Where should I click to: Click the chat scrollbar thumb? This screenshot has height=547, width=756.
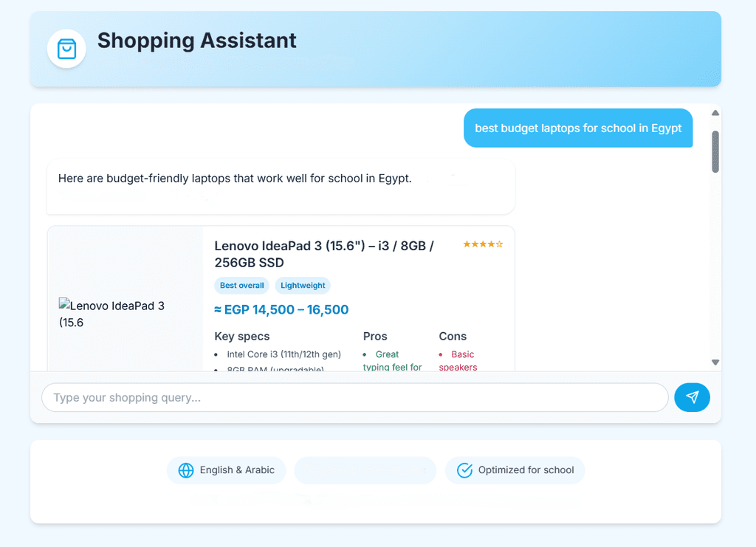pyautogui.click(x=715, y=151)
